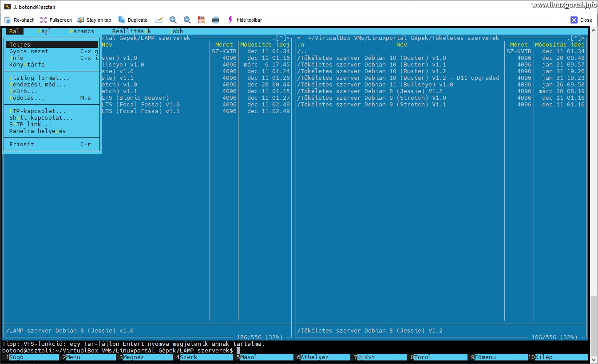Click the floppy disk save icon
The height and width of the screenshot is (364, 598).
click(x=201, y=20)
